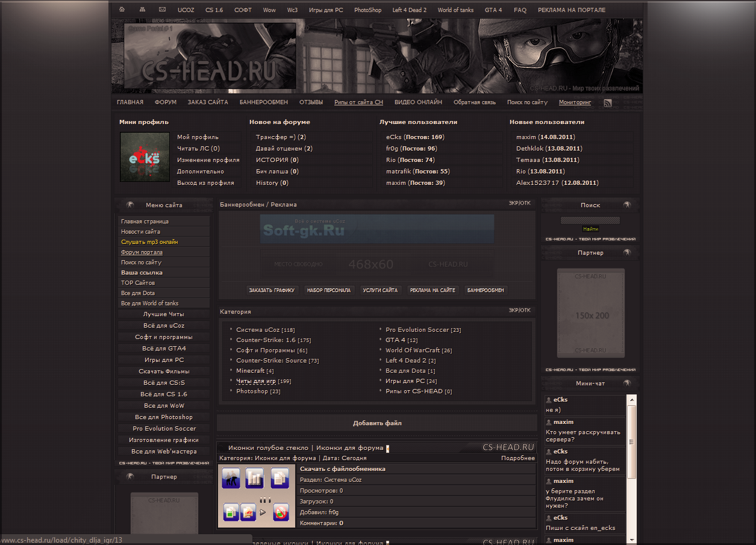Click the logo icon in the Меню сайта header
Viewport: 756px width, 545px height.
coord(130,205)
